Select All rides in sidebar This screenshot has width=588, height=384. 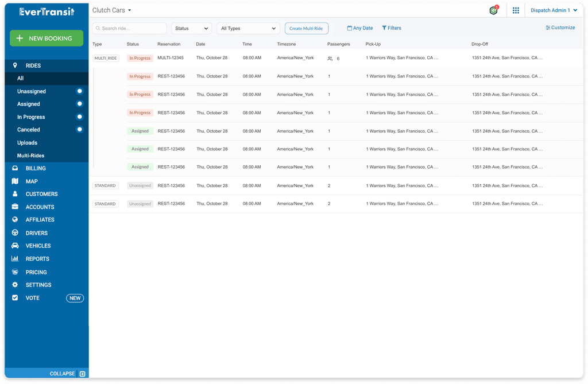coord(47,79)
